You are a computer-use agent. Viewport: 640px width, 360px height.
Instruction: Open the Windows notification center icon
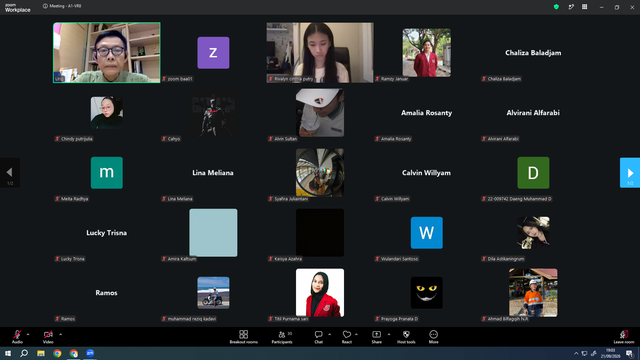point(629,353)
